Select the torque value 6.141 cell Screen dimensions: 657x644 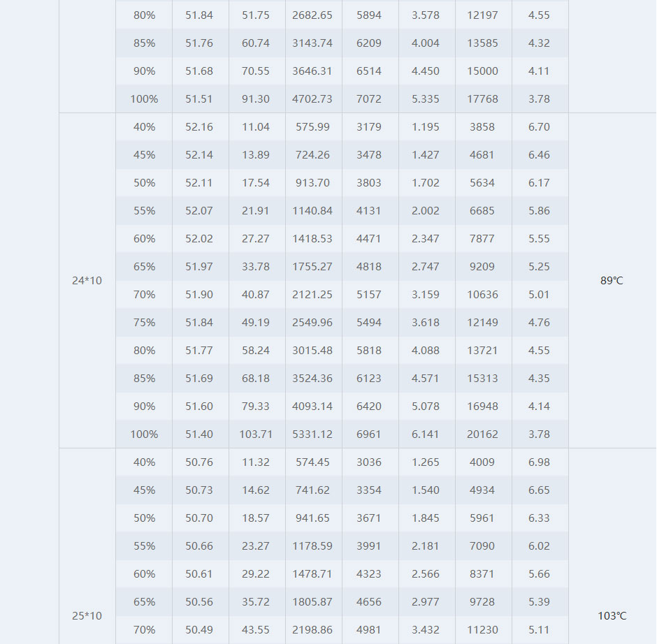pyautogui.click(x=426, y=434)
